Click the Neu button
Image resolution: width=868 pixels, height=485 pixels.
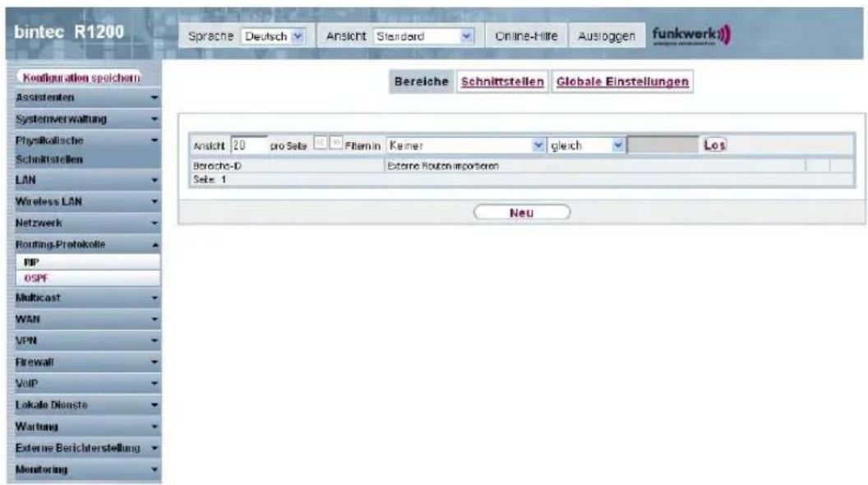(x=521, y=213)
